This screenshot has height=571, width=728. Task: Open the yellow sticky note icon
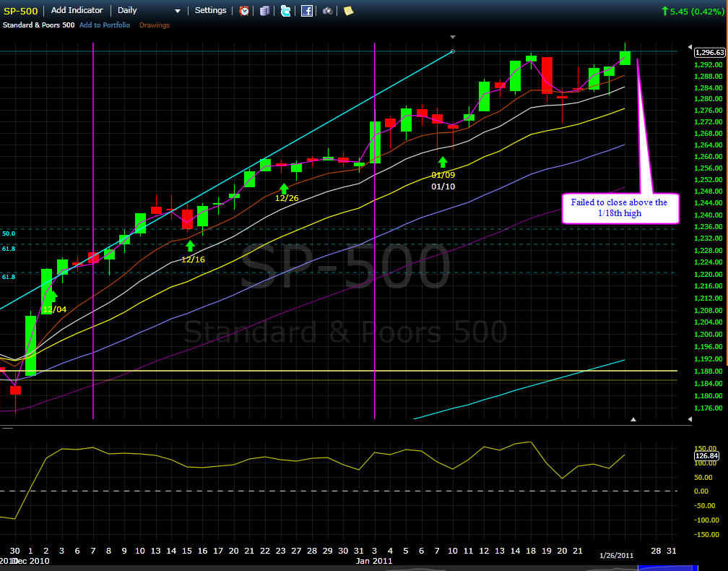point(348,11)
